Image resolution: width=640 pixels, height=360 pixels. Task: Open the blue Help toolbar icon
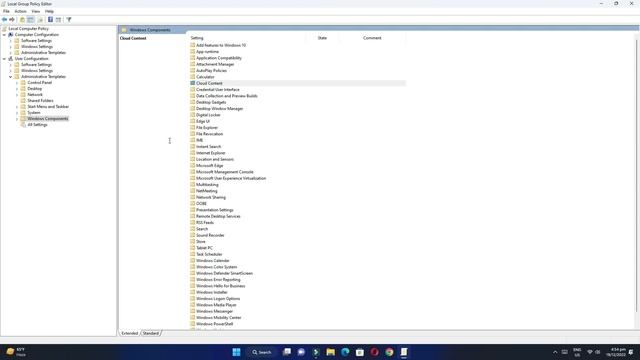coord(50,20)
